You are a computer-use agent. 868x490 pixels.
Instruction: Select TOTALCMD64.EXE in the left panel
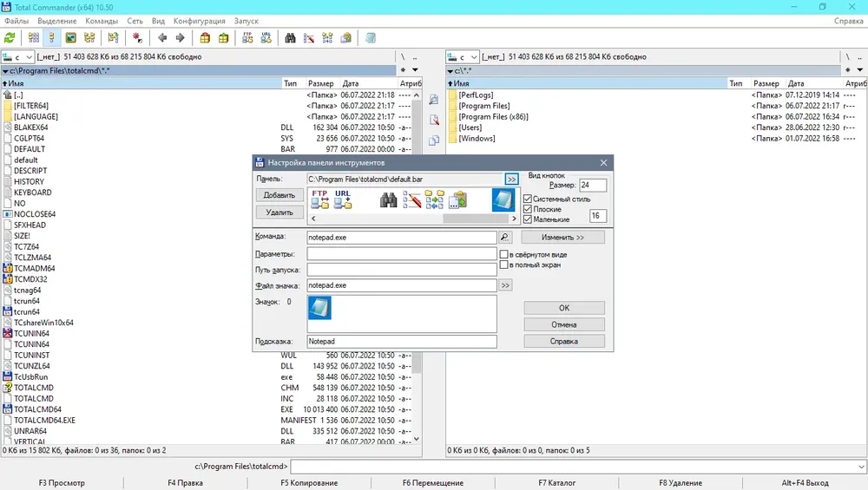[44, 421]
